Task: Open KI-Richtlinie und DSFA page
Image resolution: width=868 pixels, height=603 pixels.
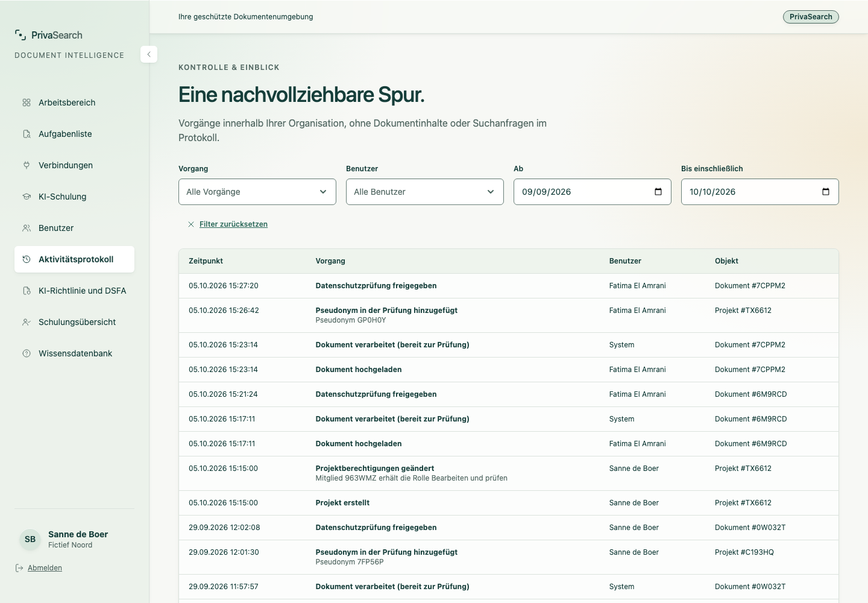Action: pos(74,291)
